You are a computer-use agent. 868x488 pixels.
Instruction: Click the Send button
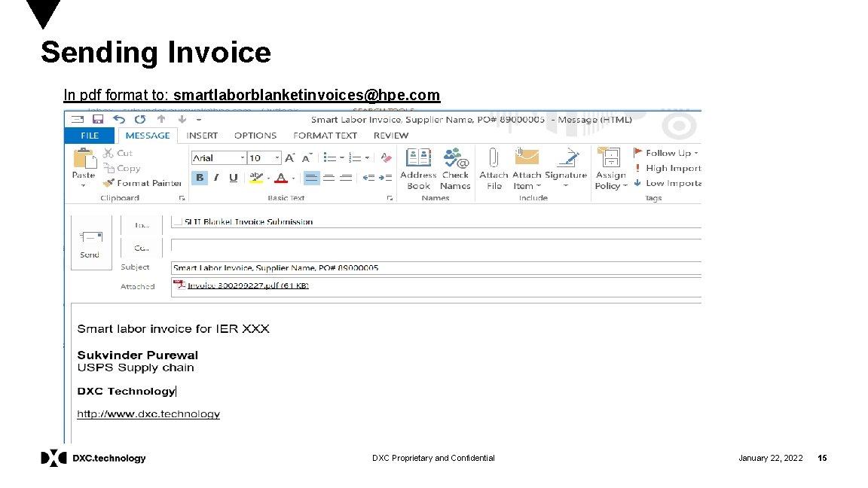90,243
